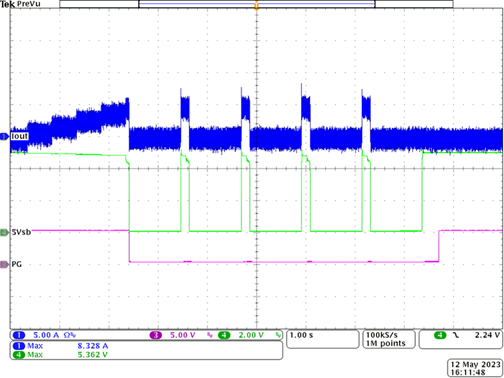504x378 pixels.
Task: Click the 8.328 A maximum current value
Action: (x=93, y=346)
